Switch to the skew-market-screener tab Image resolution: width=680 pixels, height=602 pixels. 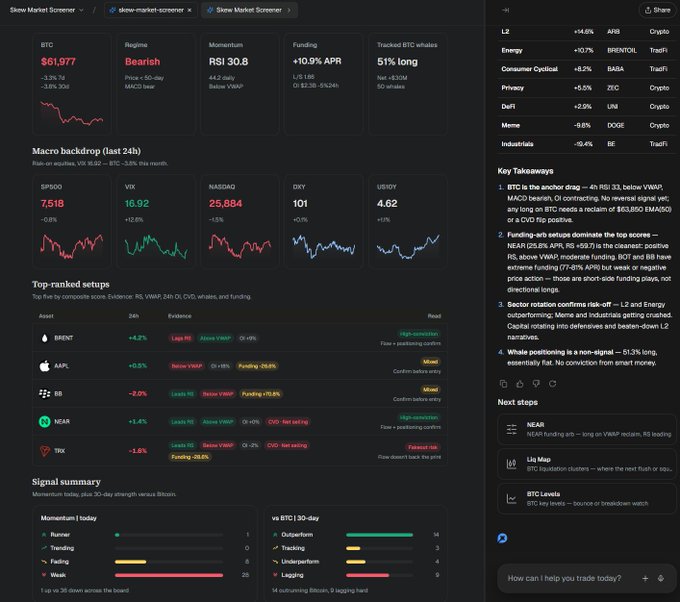[x=150, y=10]
